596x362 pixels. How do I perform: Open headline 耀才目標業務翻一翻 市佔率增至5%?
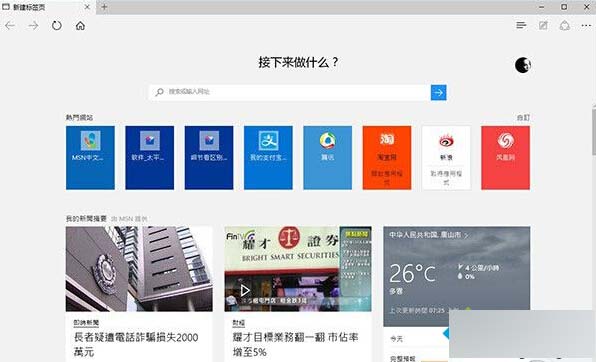(295, 344)
